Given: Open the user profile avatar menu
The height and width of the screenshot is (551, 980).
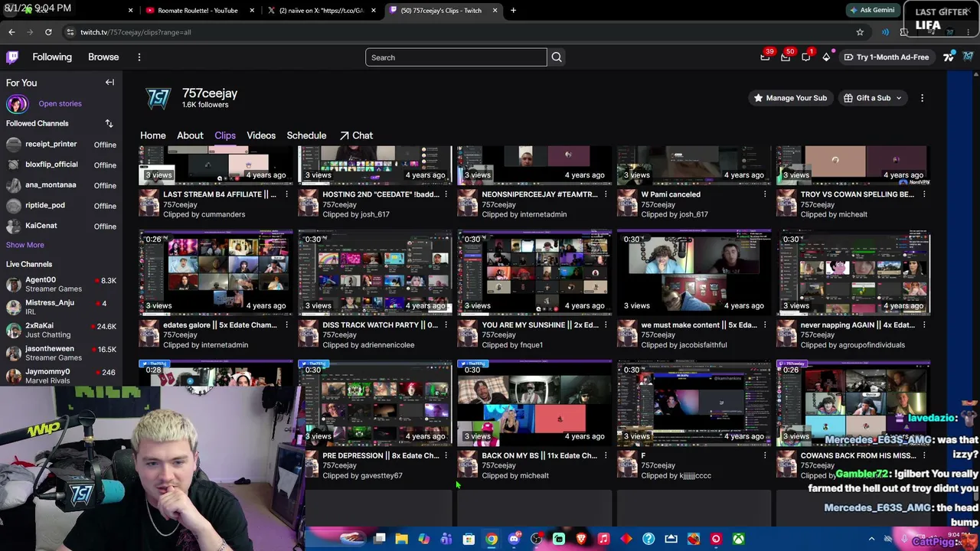Looking at the screenshot, I should tap(969, 57).
